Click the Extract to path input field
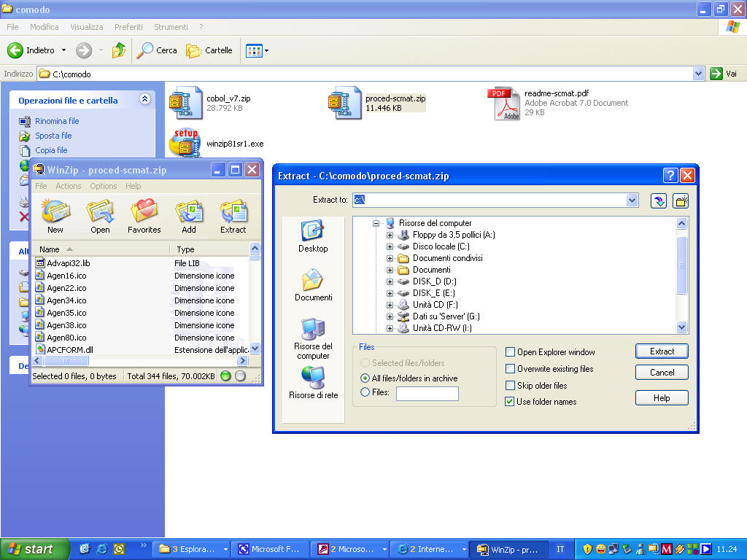Screen dimensions: 747x560 (489, 200)
